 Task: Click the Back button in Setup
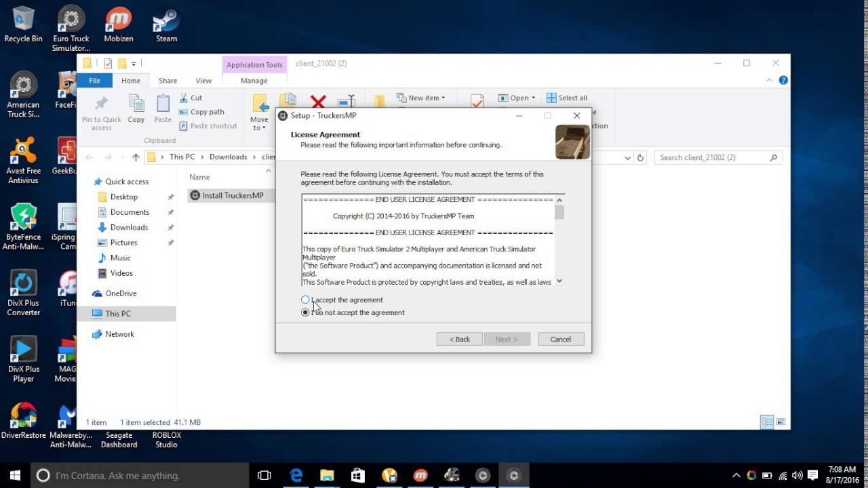tap(459, 339)
